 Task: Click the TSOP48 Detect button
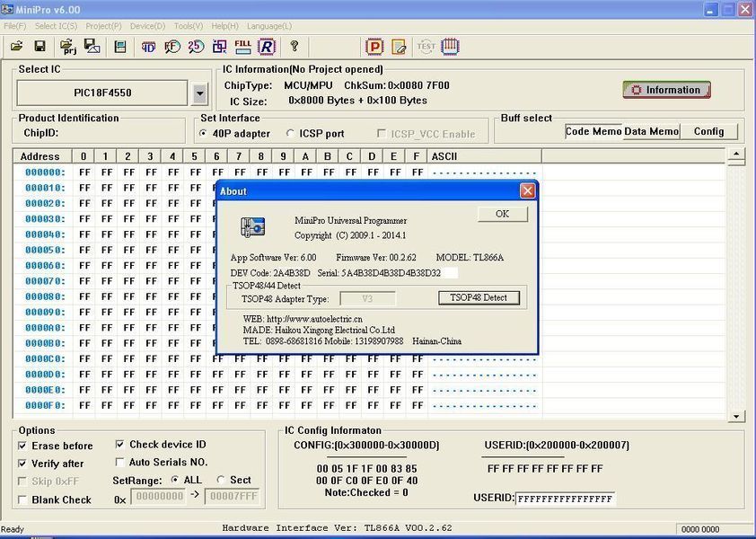[x=479, y=297]
